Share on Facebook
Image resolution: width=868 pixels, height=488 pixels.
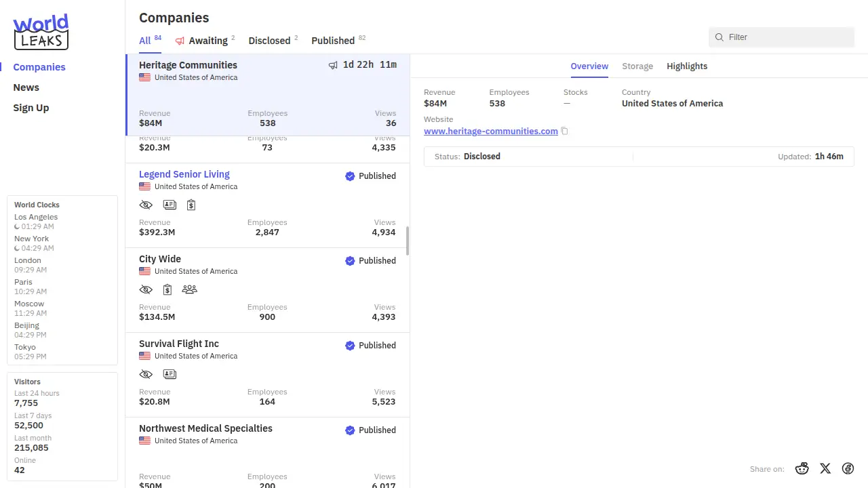(848, 468)
